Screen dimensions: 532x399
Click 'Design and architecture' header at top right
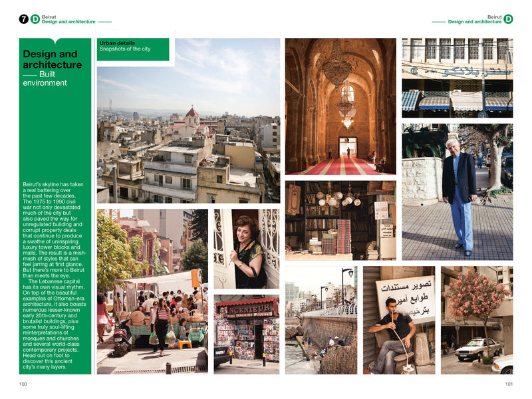pyautogui.click(x=474, y=22)
